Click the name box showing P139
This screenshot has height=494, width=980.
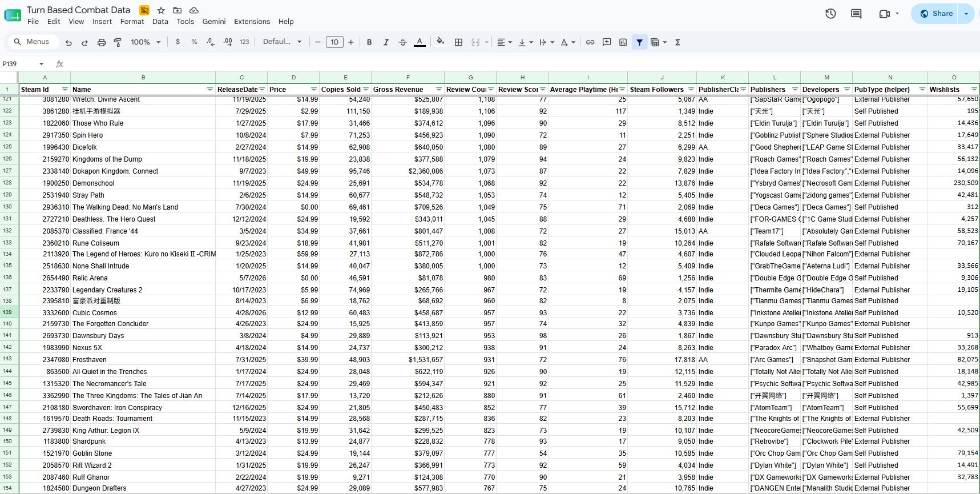(x=23, y=64)
